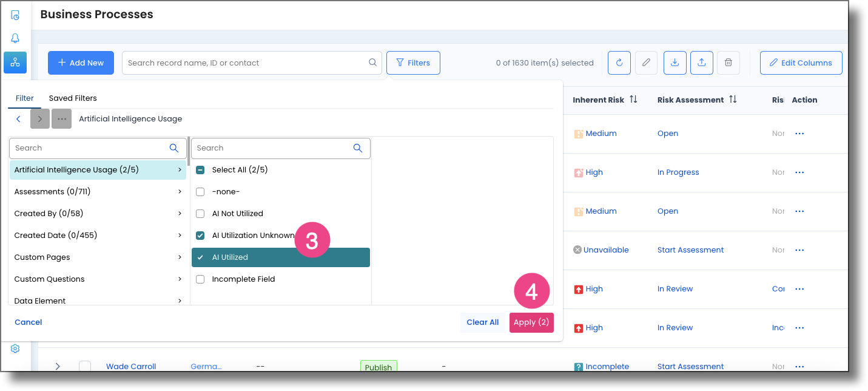Expand Custom Pages filter category
The image size is (868, 391).
[98, 257]
